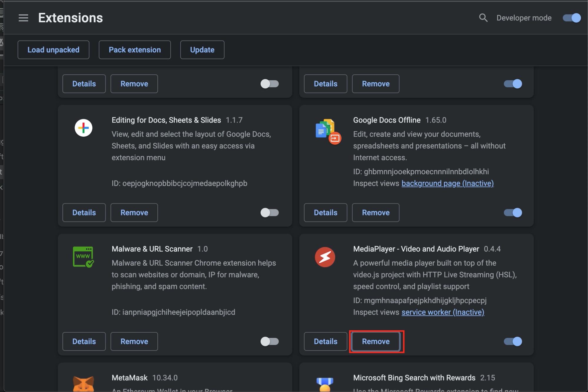The height and width of the screenshot is (392, 588).
Task: Open background page (Inactive) link
Action: click(x=448, y=183)
